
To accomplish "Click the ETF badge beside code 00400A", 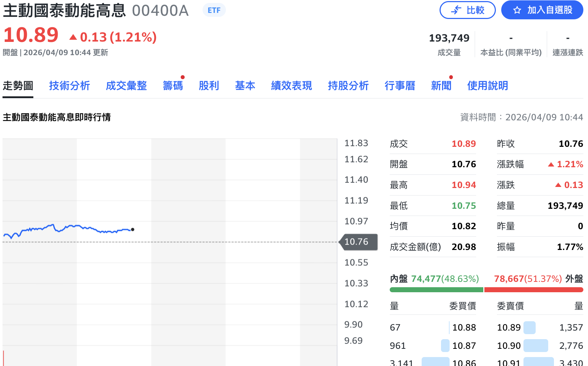I will click(x=214, y=10).
